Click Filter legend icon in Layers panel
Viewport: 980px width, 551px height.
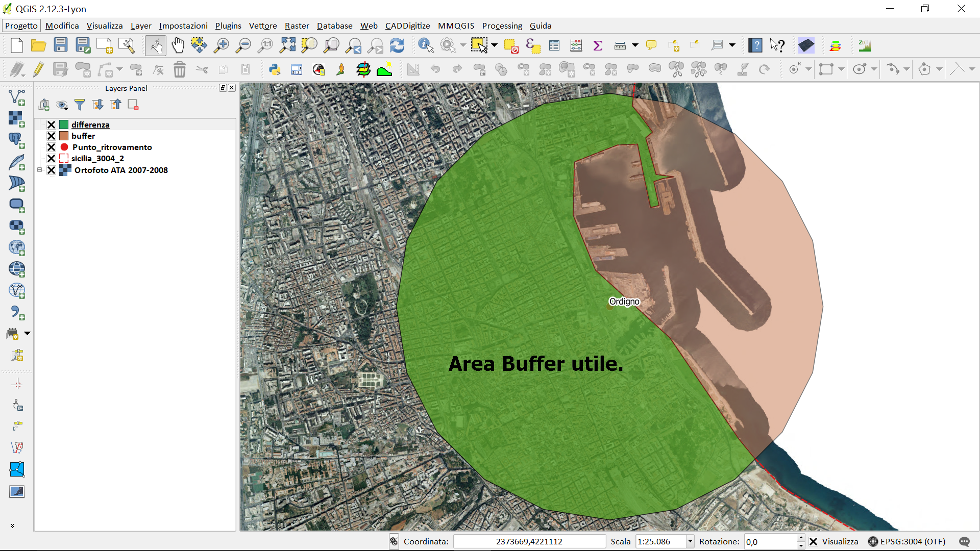coord(80,105)
